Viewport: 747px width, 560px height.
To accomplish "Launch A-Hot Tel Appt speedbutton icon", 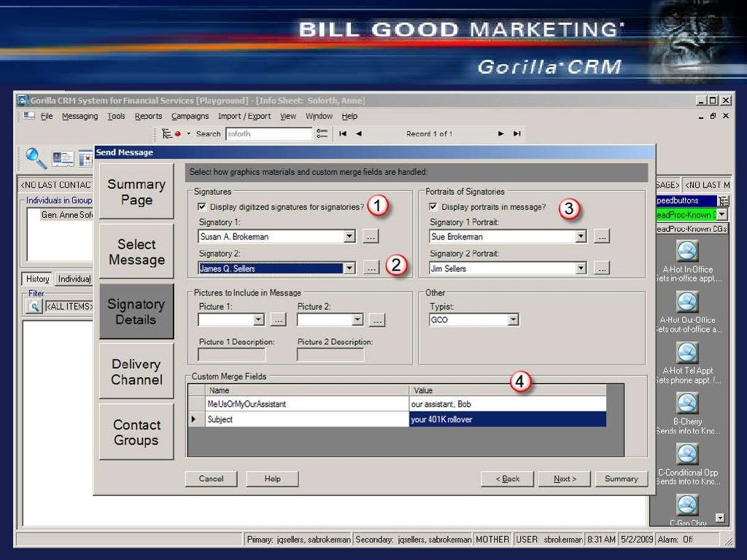I will click(x=687, y=353).
